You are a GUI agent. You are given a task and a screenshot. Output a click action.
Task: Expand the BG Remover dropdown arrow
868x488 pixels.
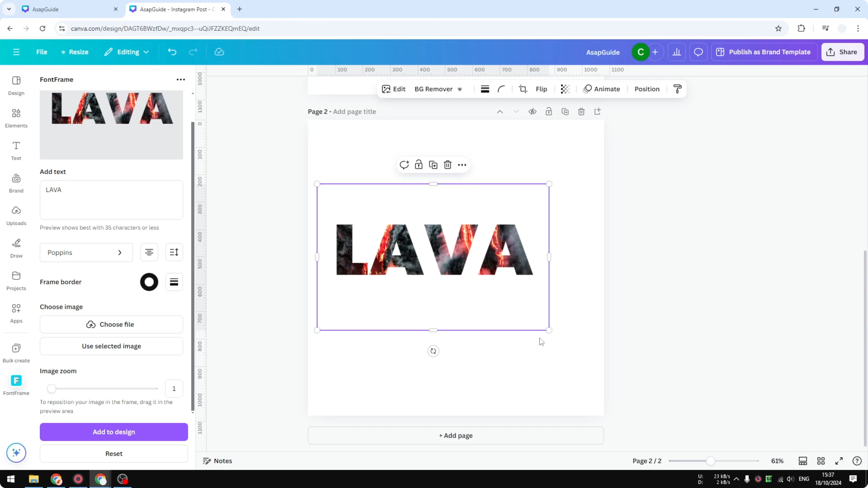click(x=460, y=89)
